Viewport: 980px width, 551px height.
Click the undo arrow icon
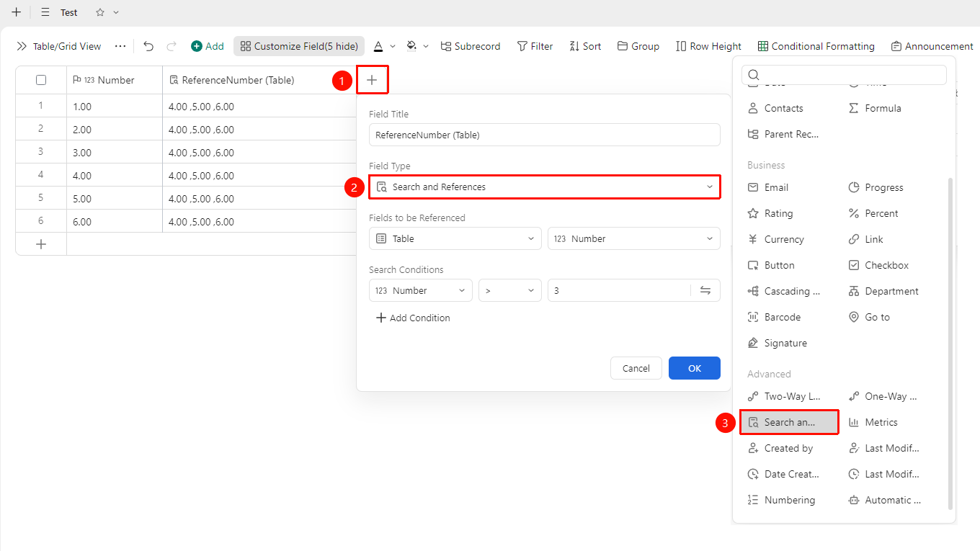click(x=148, y=46)
